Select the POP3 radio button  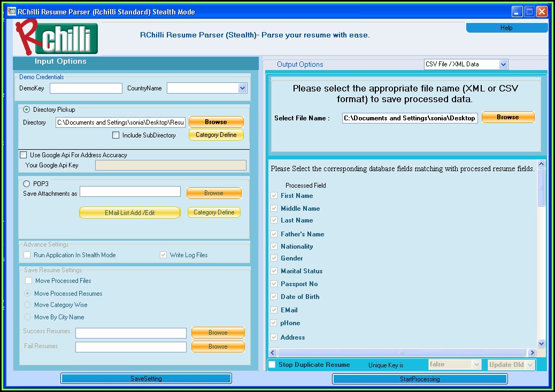click(x=26, y=183)
